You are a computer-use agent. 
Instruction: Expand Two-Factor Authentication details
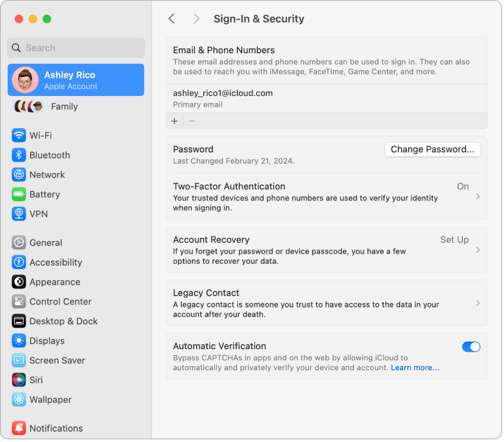[x=478, y=197]
